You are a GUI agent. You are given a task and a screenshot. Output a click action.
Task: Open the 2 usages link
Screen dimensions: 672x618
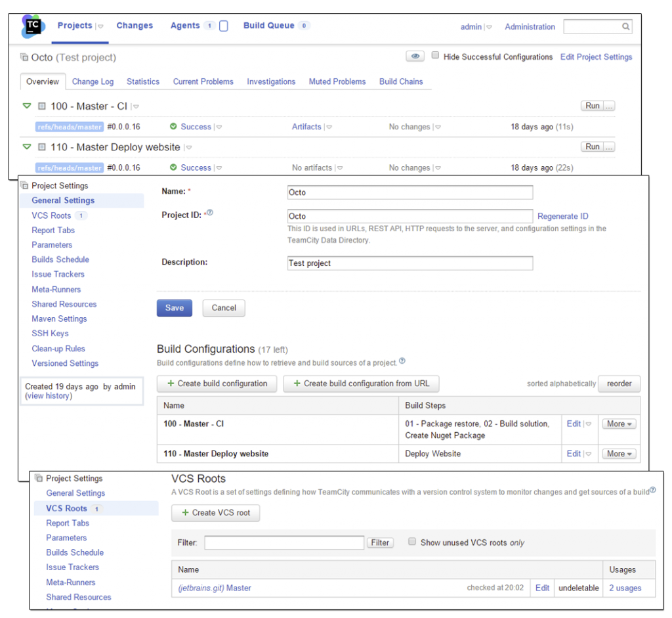click(625, 588)
